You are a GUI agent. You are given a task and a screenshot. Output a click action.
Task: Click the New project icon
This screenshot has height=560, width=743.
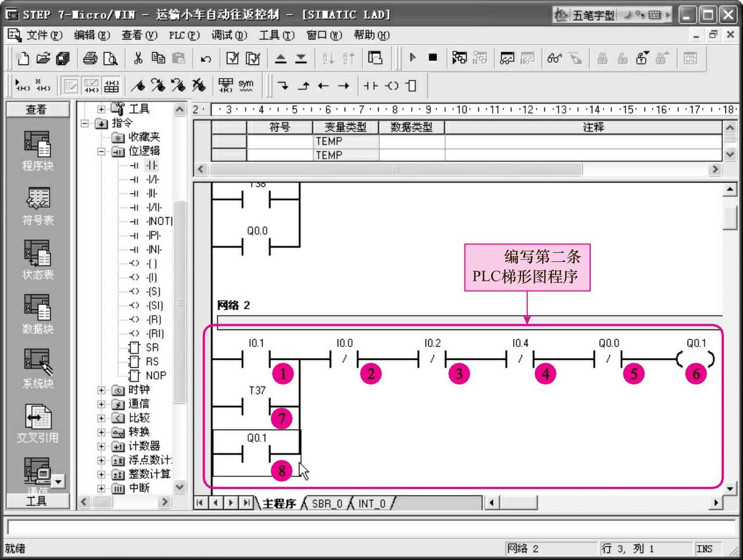tap(22, 58)
